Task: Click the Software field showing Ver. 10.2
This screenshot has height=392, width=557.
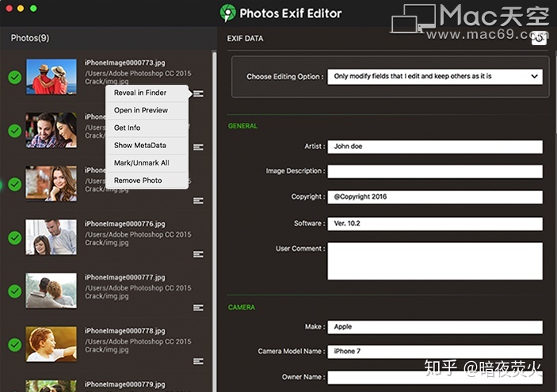Action: (x=435, y=223)
